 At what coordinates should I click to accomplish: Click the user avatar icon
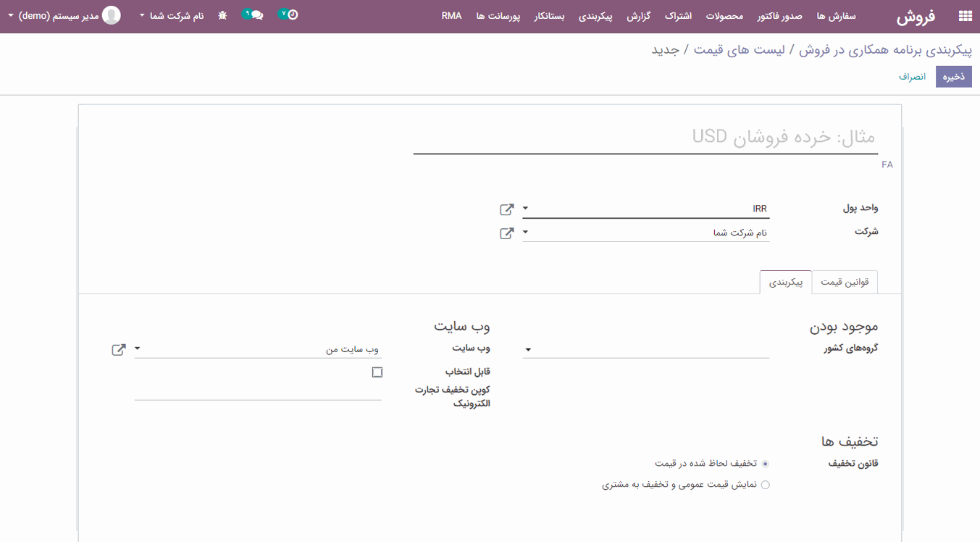click(x=112, y=15)
